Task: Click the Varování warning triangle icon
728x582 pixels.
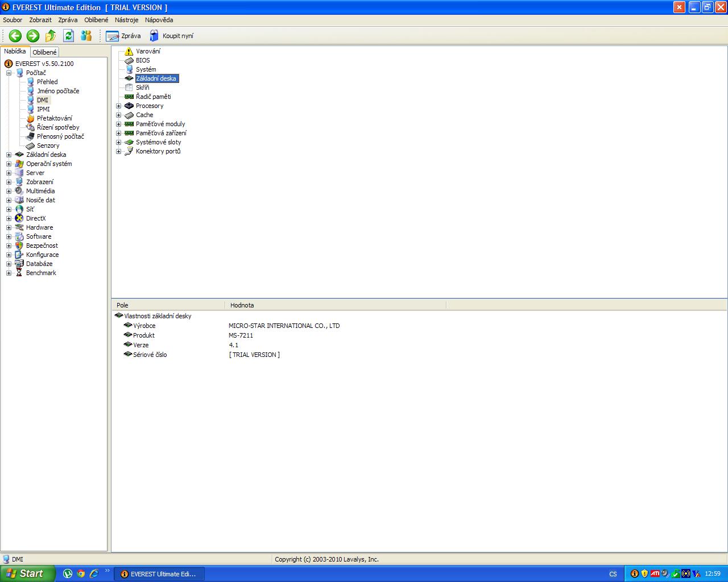Action: (129, 51)
